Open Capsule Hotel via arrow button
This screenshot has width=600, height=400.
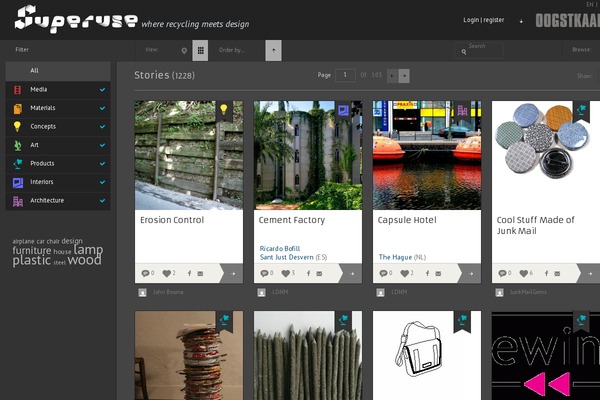click(x=471, y=274)
